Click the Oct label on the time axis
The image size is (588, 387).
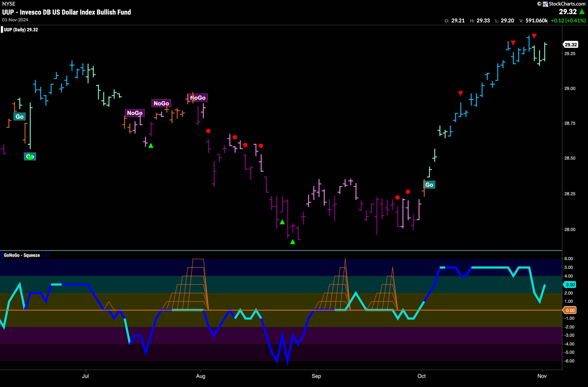[x=421, y=376]
